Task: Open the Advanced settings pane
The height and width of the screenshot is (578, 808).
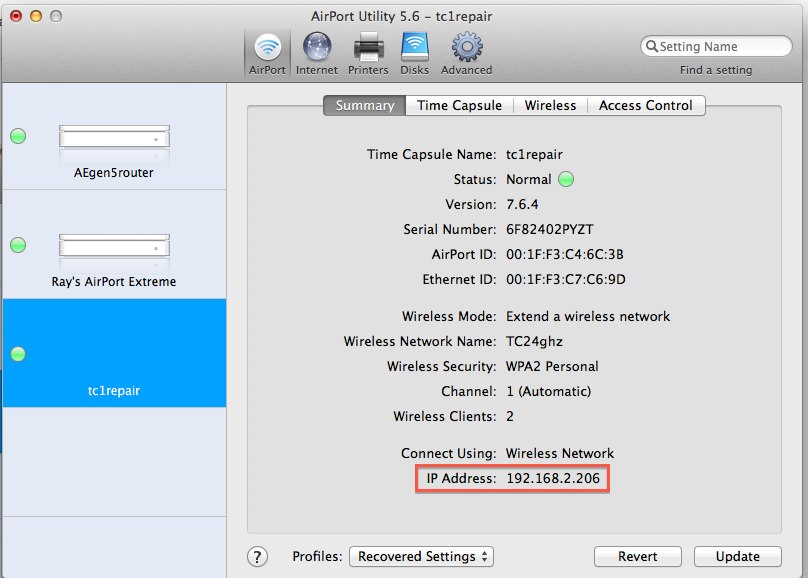Action: click(466, 54)
